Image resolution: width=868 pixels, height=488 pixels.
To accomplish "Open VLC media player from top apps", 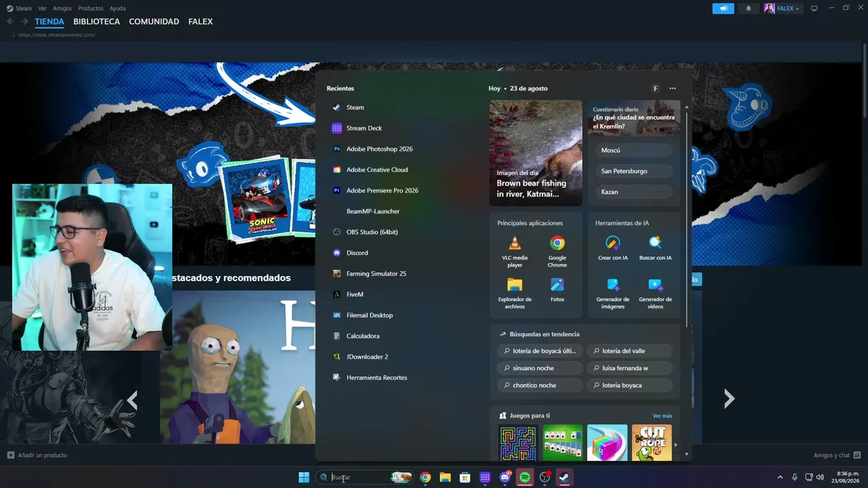I will 515,251.
